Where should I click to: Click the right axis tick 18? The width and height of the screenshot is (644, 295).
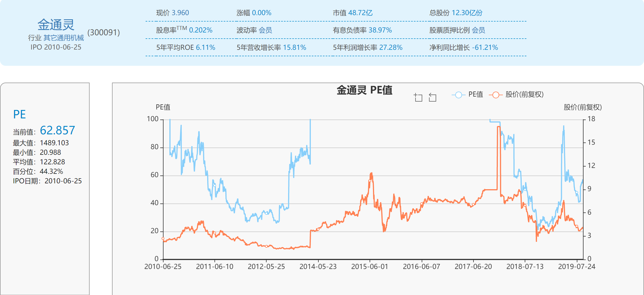[591, 119]
